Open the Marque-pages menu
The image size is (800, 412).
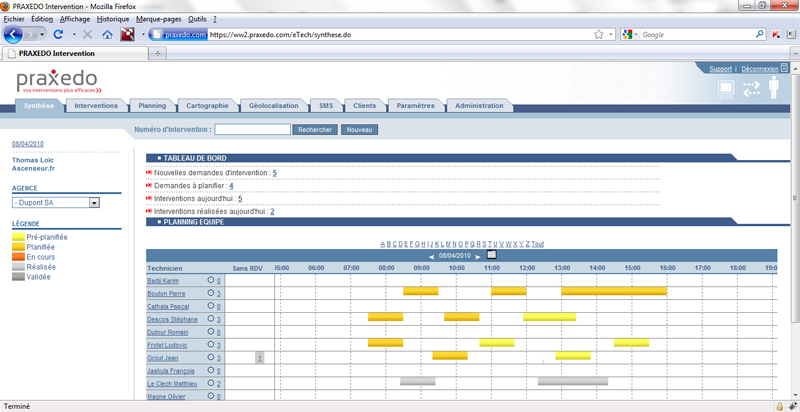click(x=158, y=18)
